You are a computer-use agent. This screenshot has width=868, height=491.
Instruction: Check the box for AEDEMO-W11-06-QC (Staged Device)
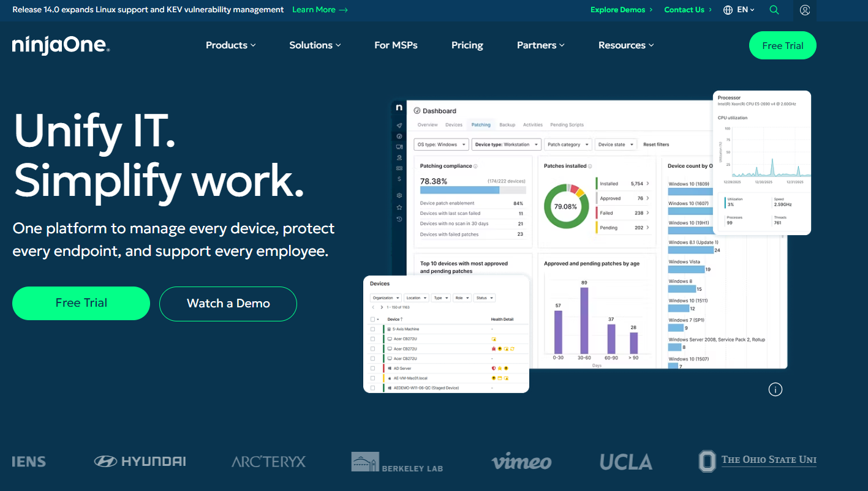point(372,388)
